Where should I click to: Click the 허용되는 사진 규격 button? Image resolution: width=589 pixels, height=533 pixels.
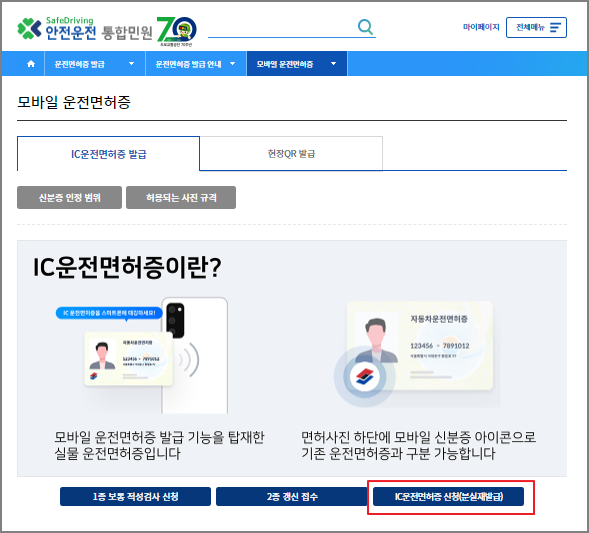point(181,198)
